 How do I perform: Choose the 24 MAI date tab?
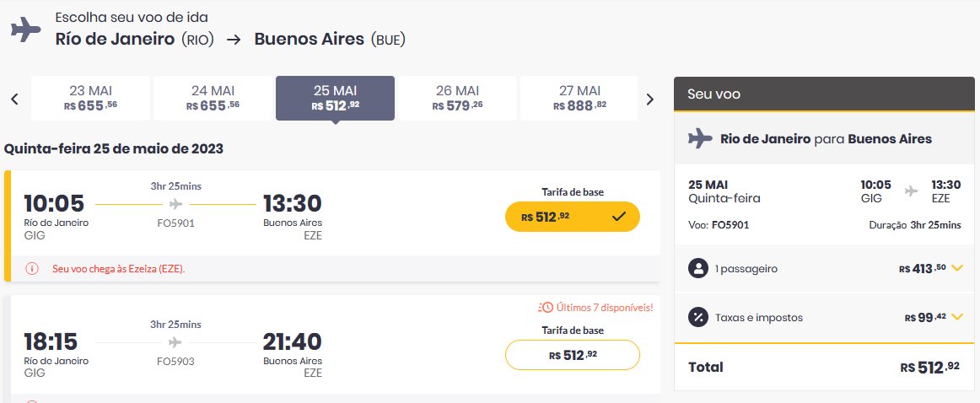(x=213, y=98)
